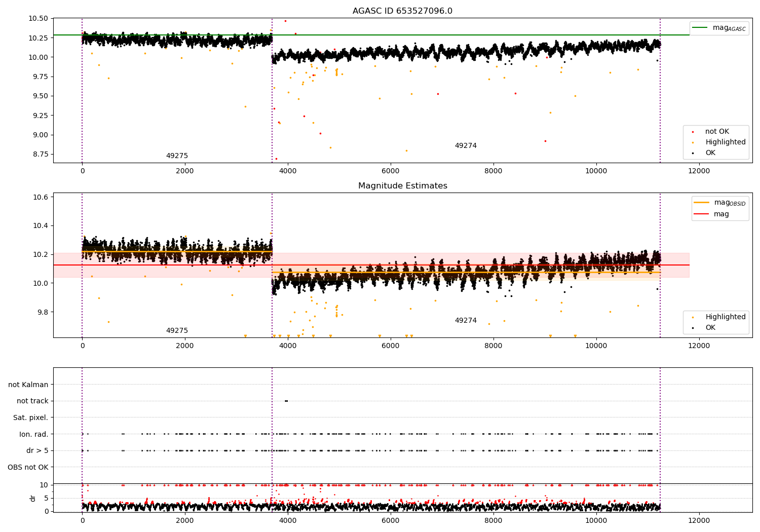The height and width of the screenshot is (532, 760).
Task: Click the 10.25 y-axis tick label
Action: pos(39,37)
